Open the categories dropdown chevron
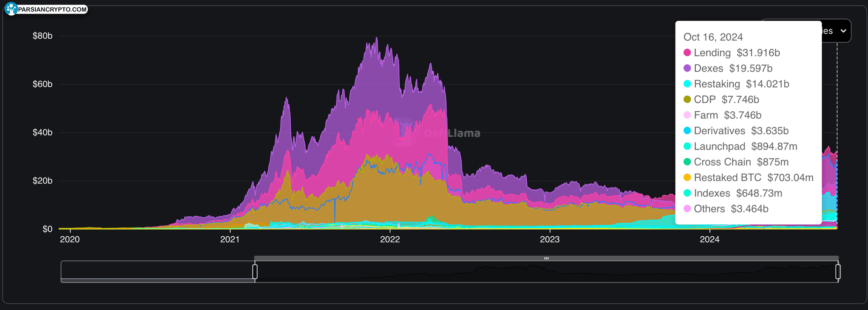 [843, 31]
